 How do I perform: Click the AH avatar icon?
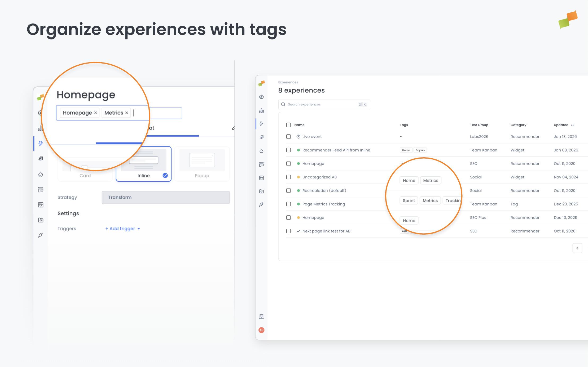point(261,330)
